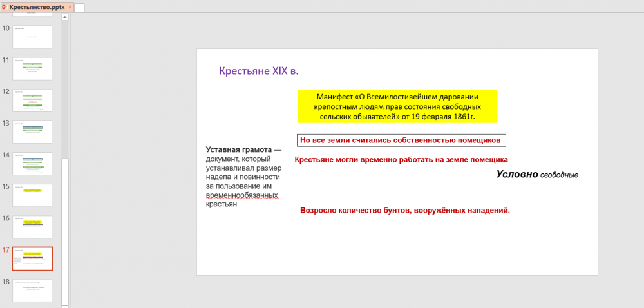Open the empty new tab next to Крестьянство.pptx
The width and height of the screenshot is (644, 308).
tap(80, 7)
